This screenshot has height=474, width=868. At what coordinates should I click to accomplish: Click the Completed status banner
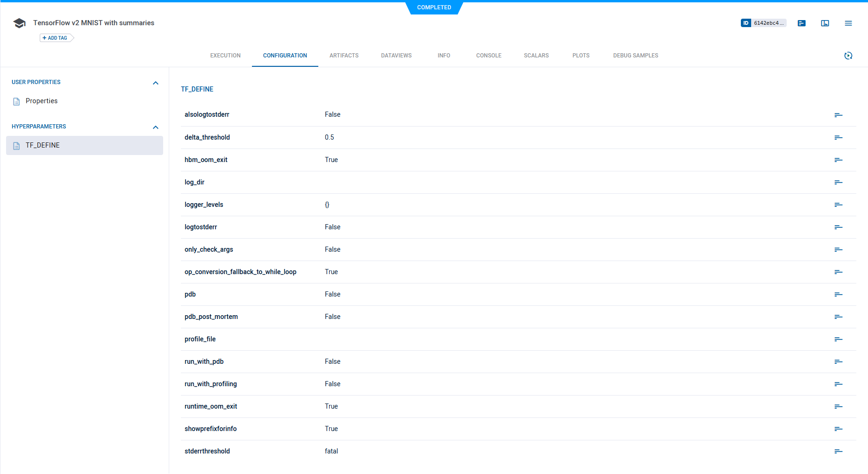[x=434, y=7]
